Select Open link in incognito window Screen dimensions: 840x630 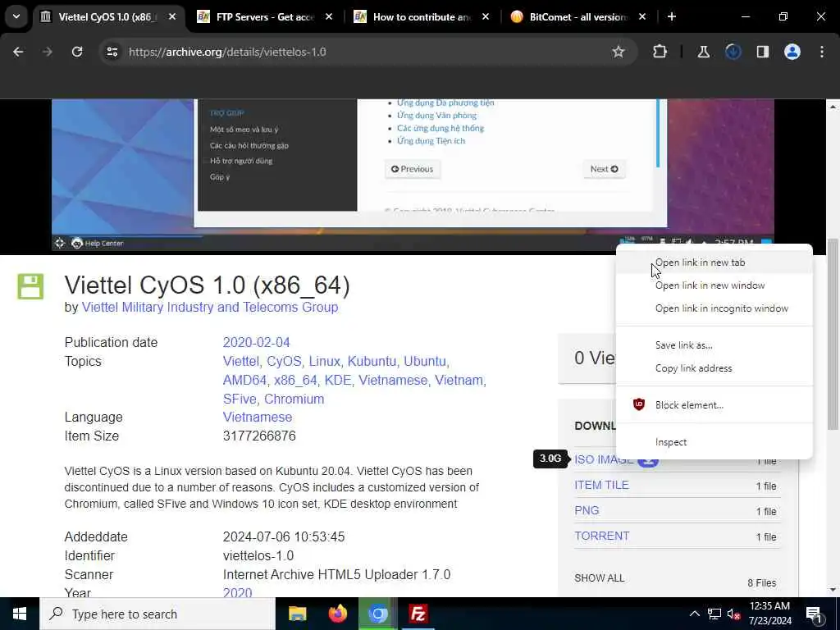pyautogui.click(x=714, y=308)
